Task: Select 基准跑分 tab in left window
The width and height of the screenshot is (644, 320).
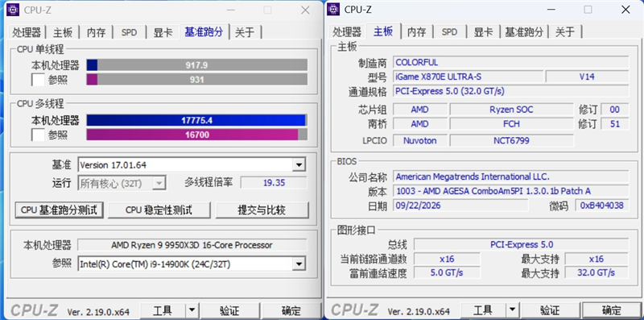Action: click(204, 31)
